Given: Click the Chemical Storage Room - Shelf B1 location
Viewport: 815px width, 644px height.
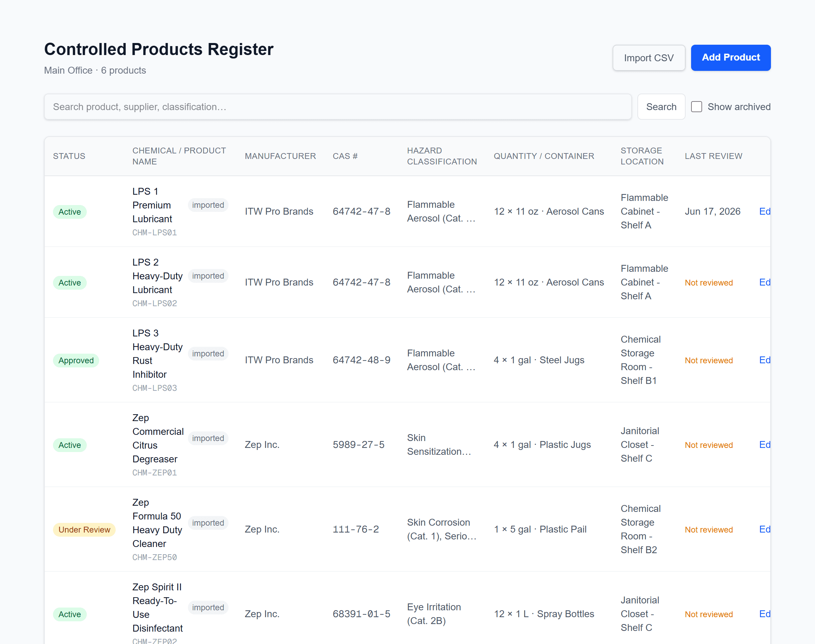Looking at the screenshot, I should point(641,360).
